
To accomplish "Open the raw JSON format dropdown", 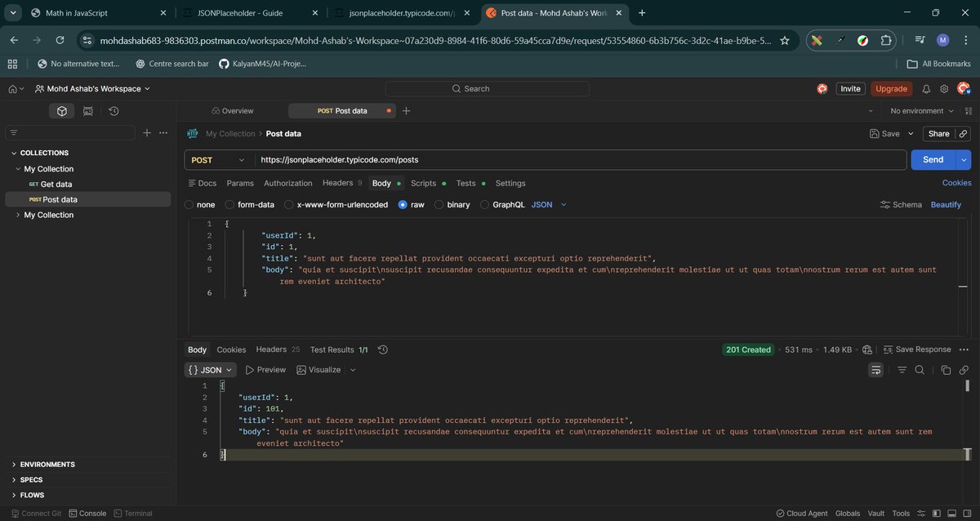I will pos(549,205).
